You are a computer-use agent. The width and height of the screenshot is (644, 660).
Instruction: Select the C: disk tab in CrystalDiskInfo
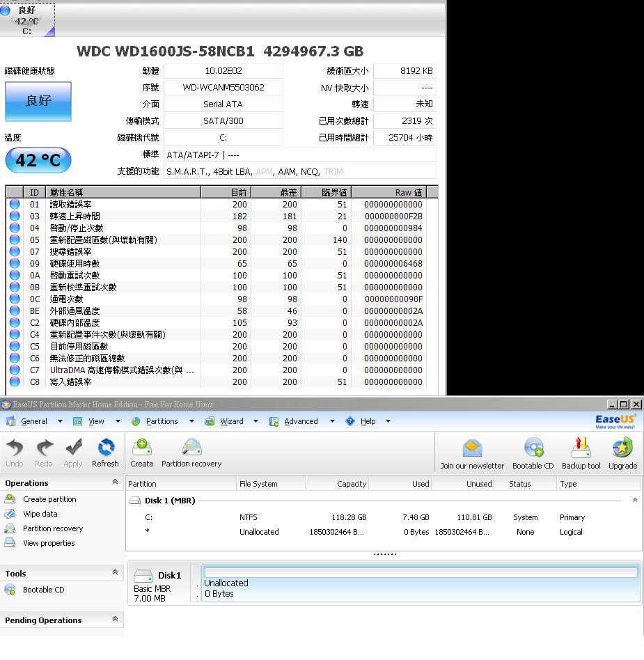pyautogui.click(x=27, y=20)
